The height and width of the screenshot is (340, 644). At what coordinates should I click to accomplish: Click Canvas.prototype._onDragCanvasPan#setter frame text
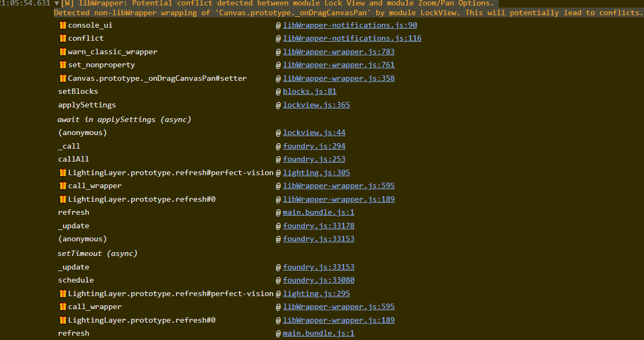(157, 78)
